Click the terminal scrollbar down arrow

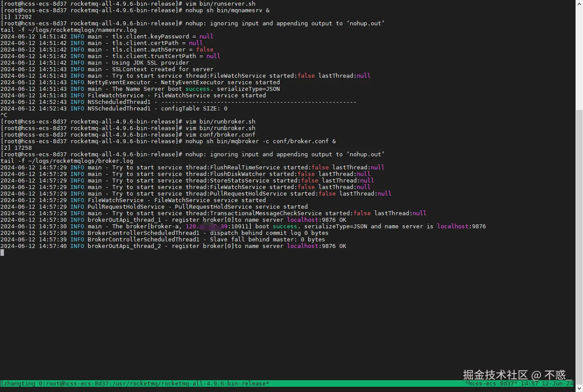tap(579, 388)
